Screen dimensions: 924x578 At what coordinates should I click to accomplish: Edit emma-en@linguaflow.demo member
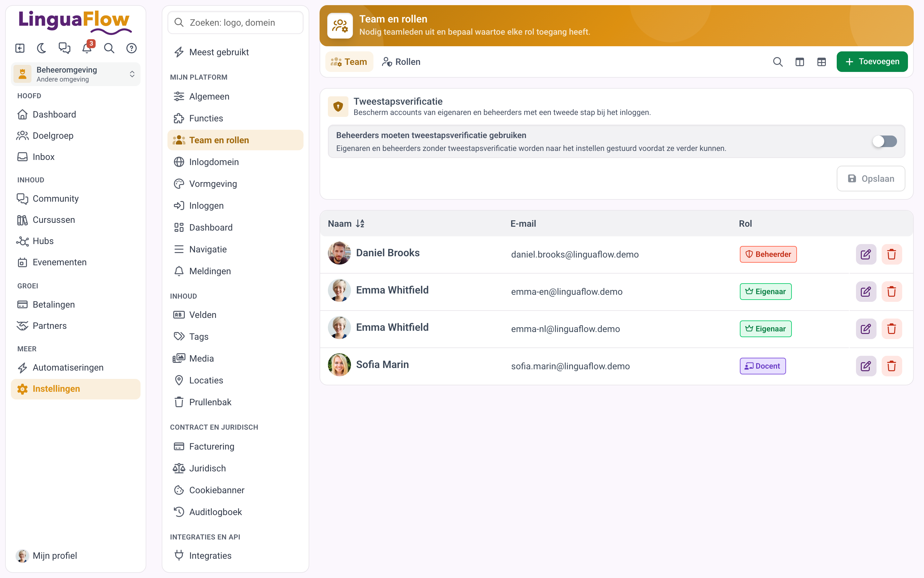pyautogui.click(x=866, y=292)
